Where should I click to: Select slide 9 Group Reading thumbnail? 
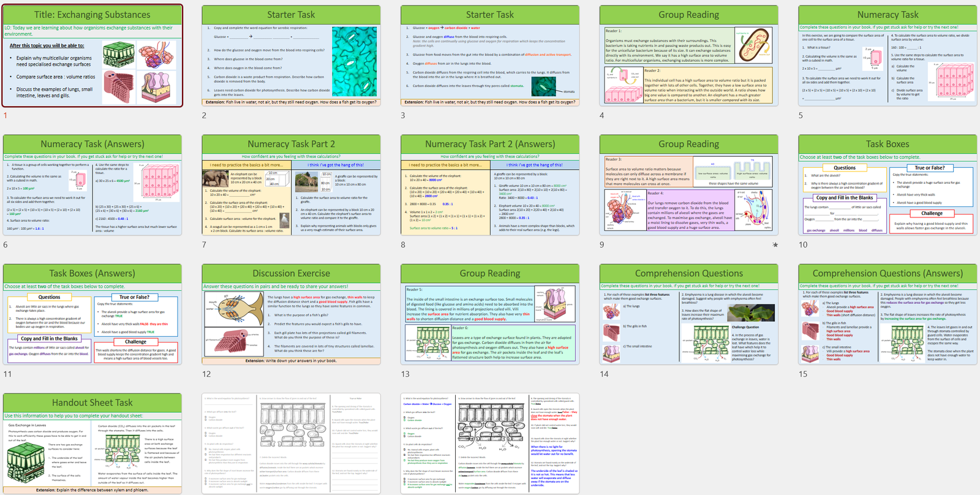(x=688, y=185)
